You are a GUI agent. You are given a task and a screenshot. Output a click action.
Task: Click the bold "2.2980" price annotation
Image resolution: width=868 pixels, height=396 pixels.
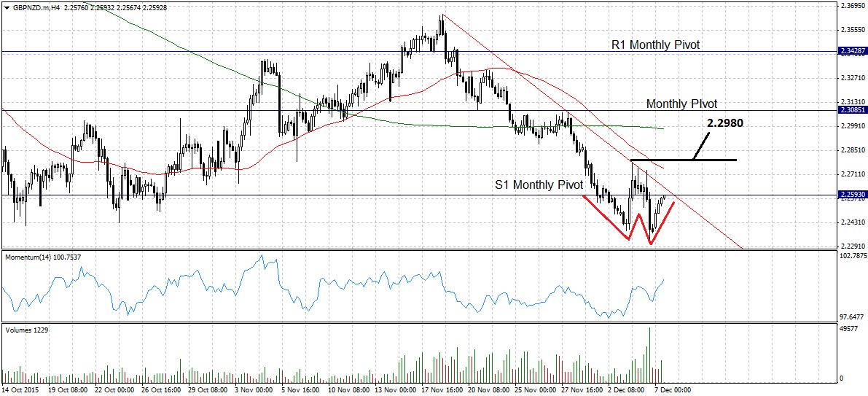(724, 123)
